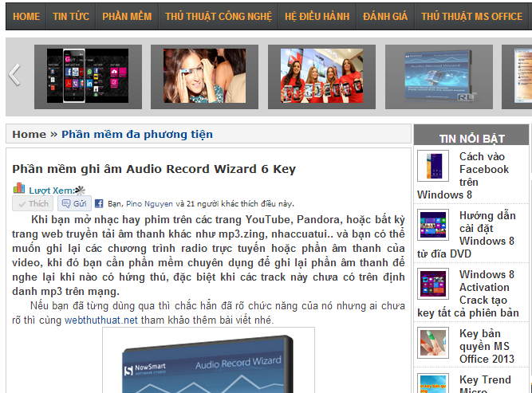Open Phần mềm đa phương tiện breadcrumb
Screen dimensions: 532x393
click(x=137, y=134)
